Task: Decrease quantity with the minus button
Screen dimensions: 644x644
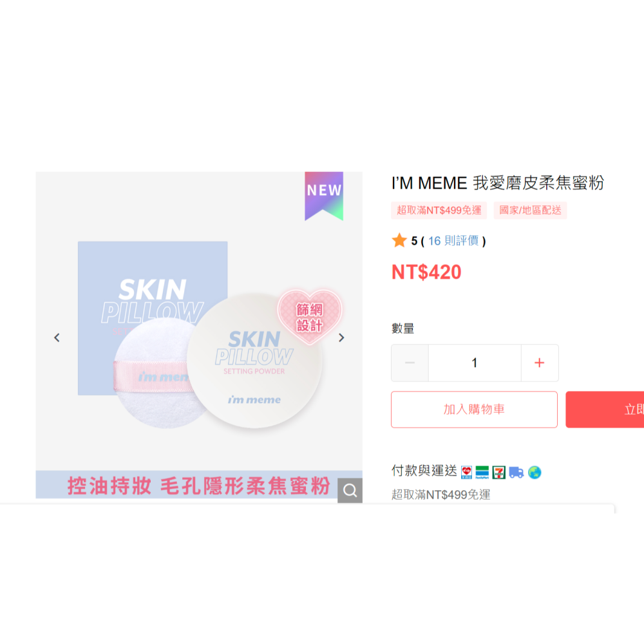Action: 410,363
